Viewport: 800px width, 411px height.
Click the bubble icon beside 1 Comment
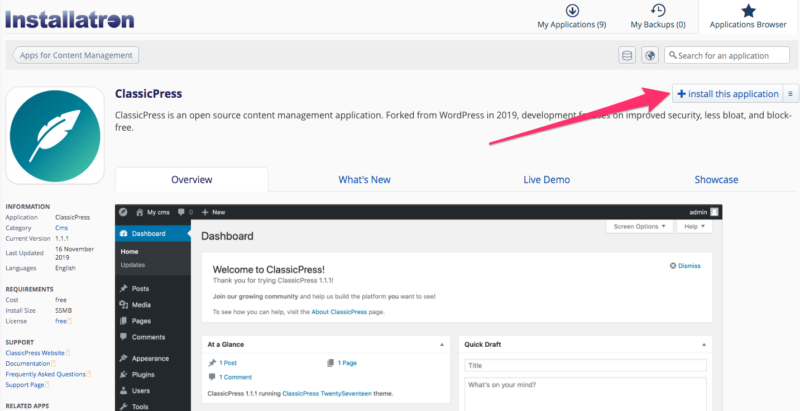click(x=212, y=377)
